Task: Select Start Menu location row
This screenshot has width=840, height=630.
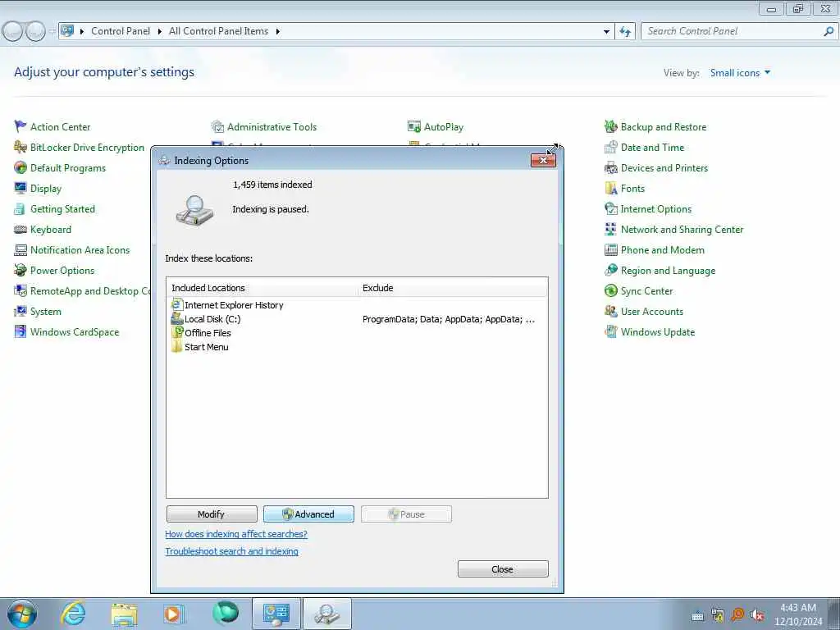Action: (x=358, y=347)
